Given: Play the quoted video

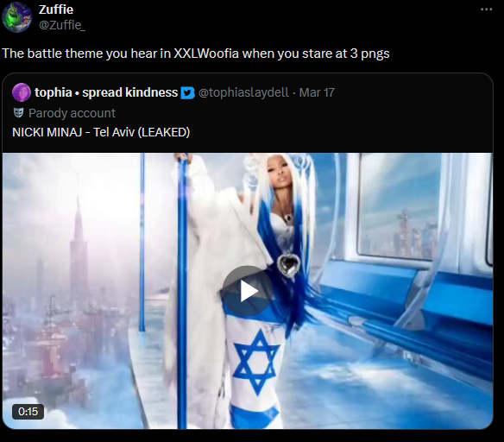Looking at the screenshot, I should coord(248,291).
